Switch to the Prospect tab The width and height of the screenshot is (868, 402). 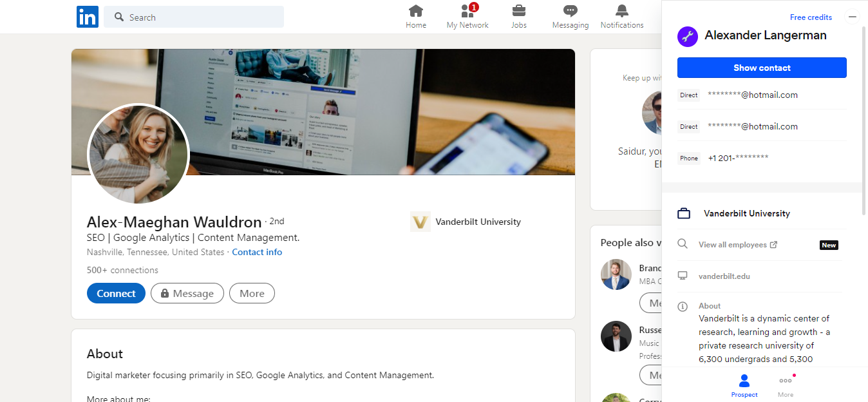click(x=744, y=385)
